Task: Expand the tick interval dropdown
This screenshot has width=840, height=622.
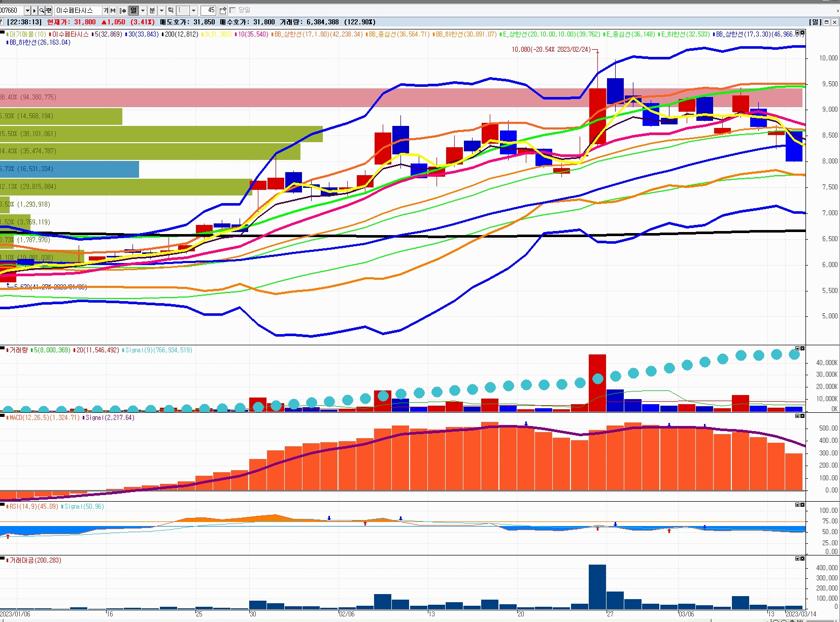Action: tap(193, 11)
